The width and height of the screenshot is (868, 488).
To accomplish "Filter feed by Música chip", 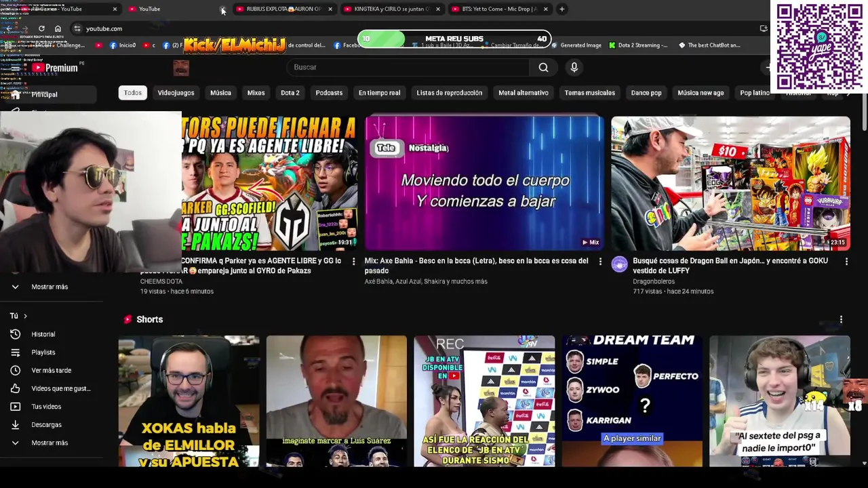I will pos(220,93).
